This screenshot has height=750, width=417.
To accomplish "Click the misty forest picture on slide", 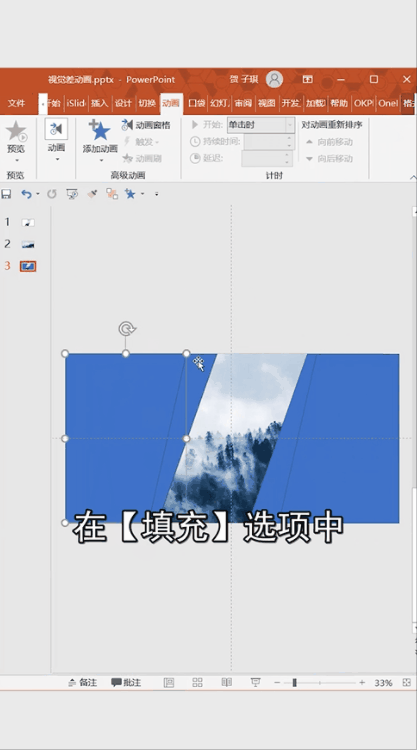I will tap(234, 438).
